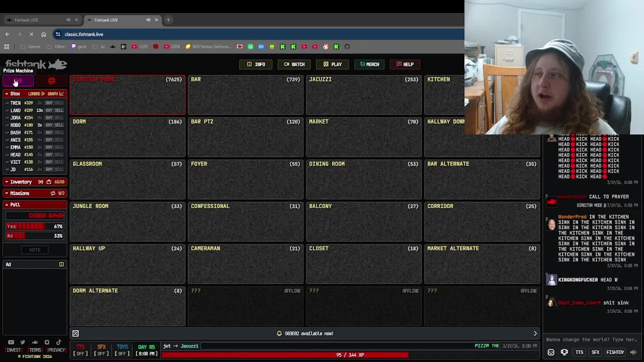The width and height of the screenshot is (644, 362).
Task: Buy ROBO stock
Action: [x=49, y=125]
